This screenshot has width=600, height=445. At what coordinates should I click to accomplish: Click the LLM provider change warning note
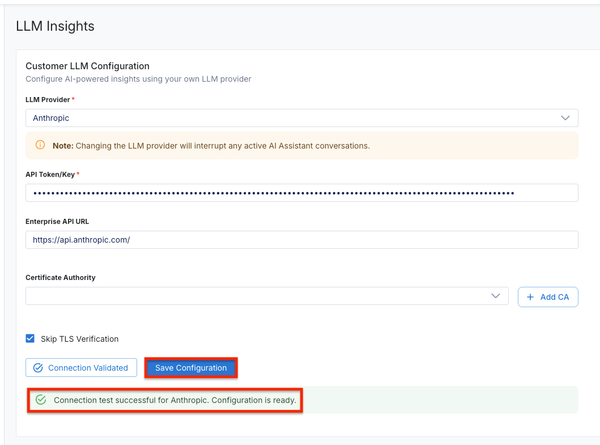coord(210,145)
